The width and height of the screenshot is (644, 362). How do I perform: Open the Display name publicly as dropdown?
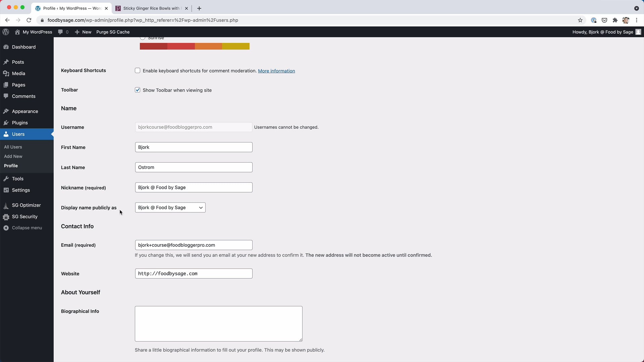click(170, 207)
